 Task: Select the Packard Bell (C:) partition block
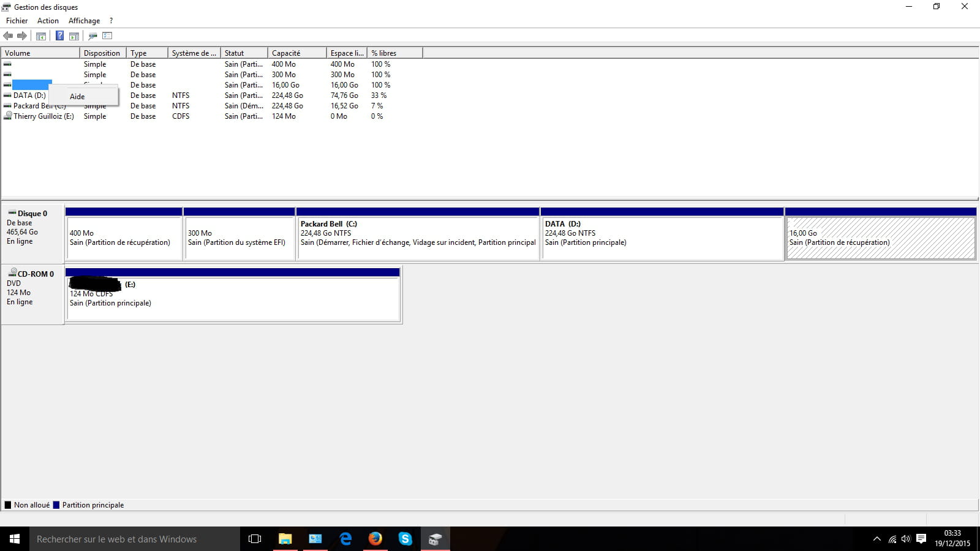tap(418, 233)
